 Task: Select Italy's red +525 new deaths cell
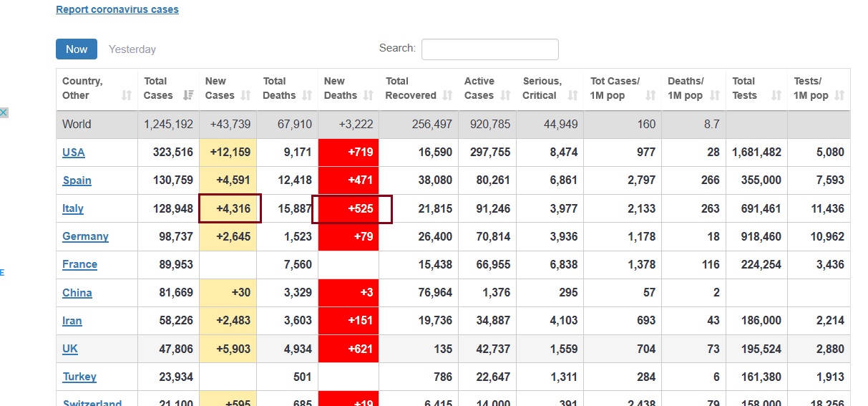(x=348, y=208)
